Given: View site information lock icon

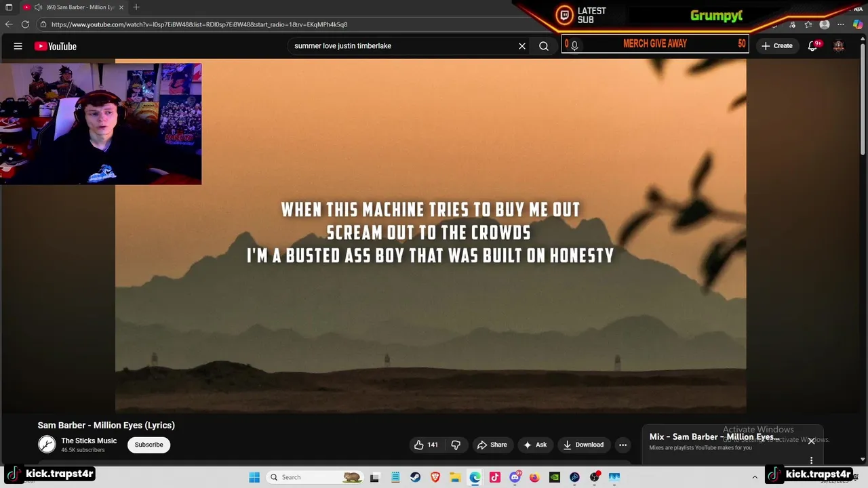Looking at the screenshot, I should 43,24.
